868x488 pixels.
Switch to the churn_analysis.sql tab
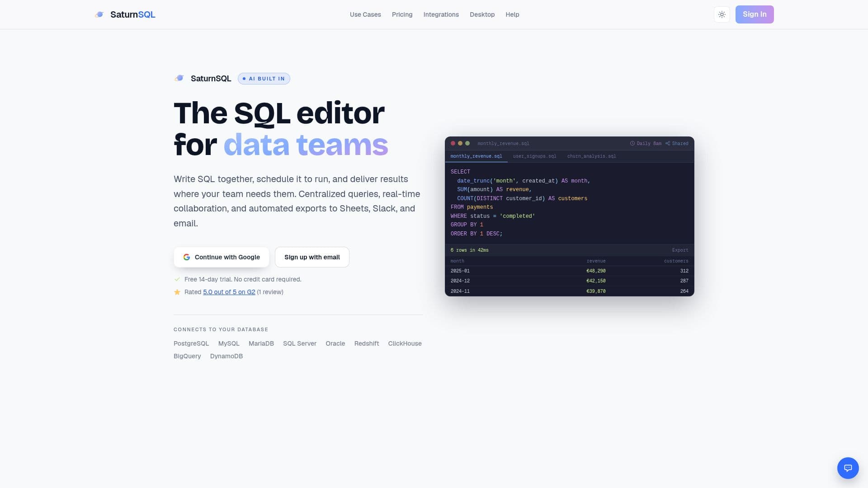pos(591,156)
